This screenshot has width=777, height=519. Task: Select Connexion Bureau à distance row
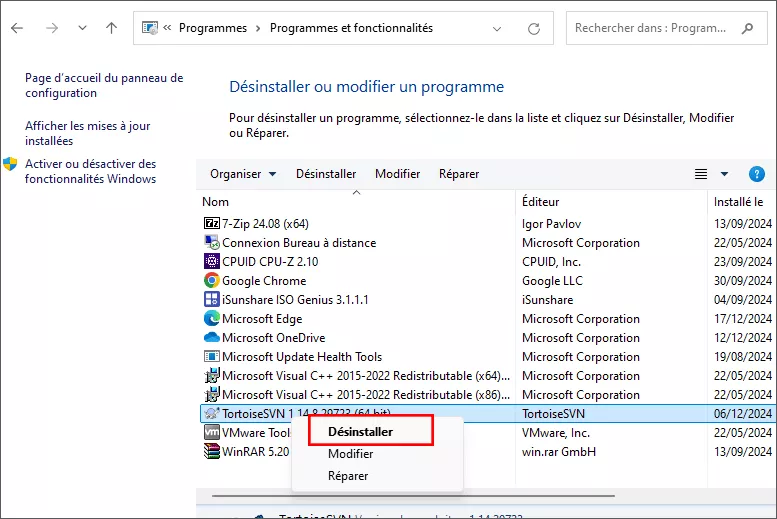tap(299, 242)
